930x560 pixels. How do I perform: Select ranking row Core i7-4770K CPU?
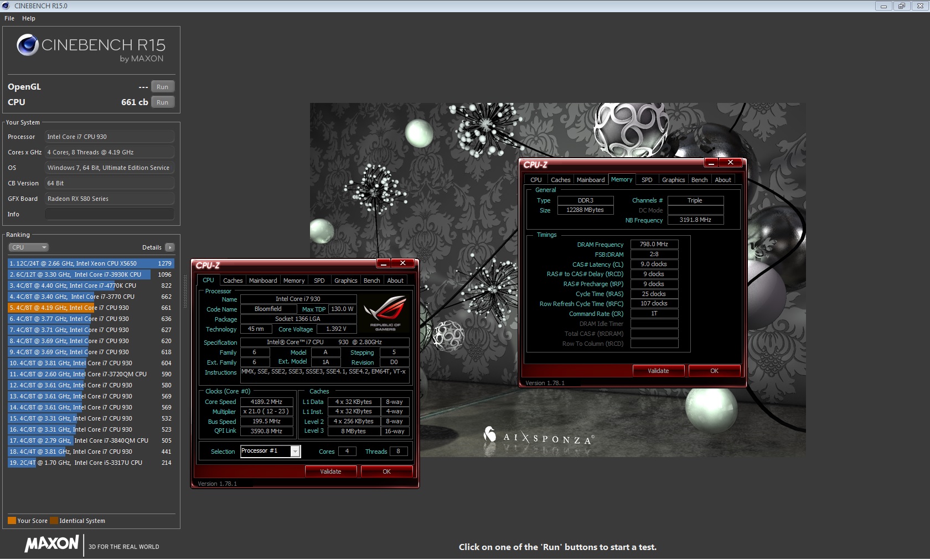pos(91,286)
